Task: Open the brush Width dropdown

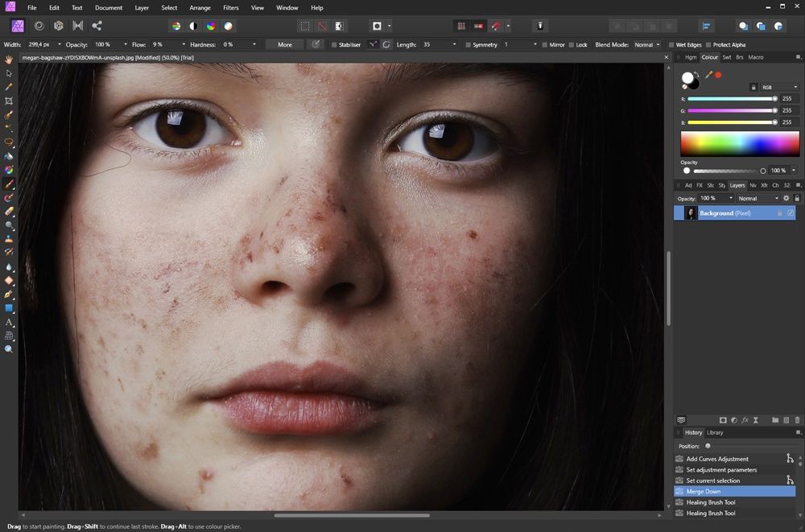Action: pos(60,45)
